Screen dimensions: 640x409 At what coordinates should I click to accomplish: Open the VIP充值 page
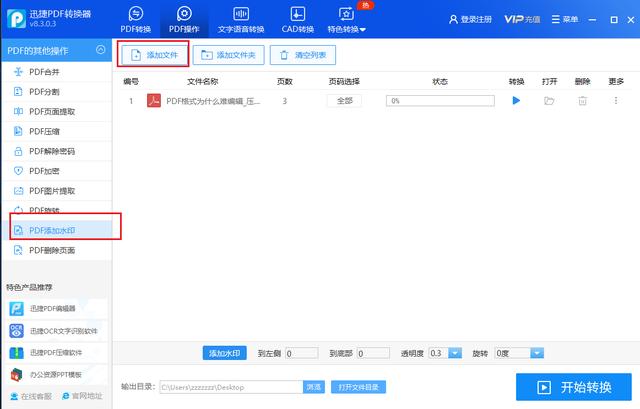[x=522, y=19]
